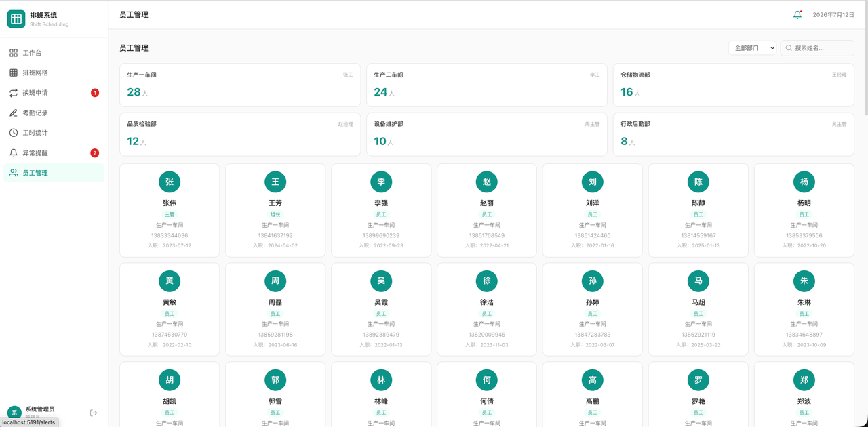
Task: Click 周磊's avatar circle
Action: tap(275, 281)
